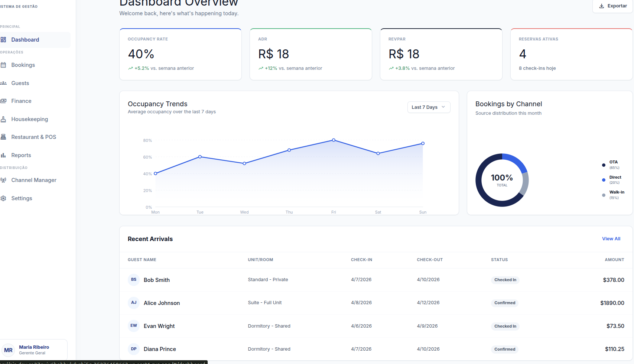
Task: Open the Last 7 Days dropdown
Action: (x=429, y=107)
